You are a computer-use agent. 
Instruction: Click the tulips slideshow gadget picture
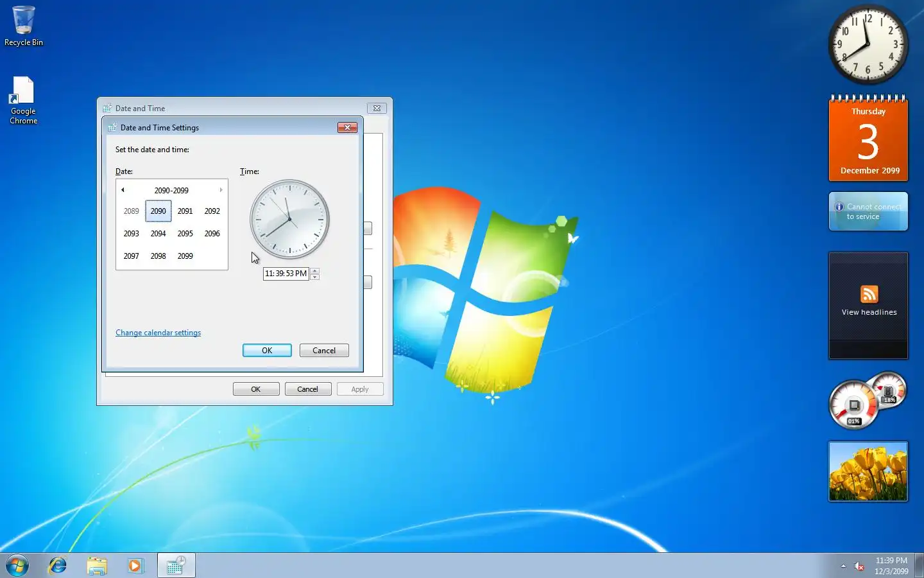[868, 471]
